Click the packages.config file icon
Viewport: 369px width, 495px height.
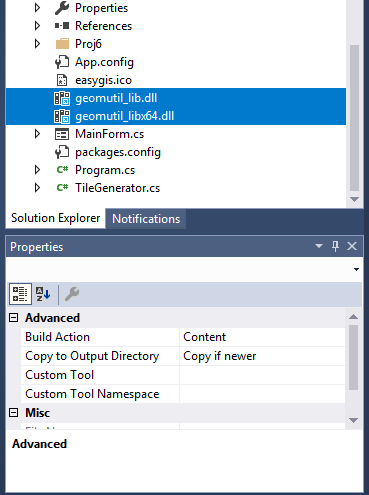(x=62, y=152)
